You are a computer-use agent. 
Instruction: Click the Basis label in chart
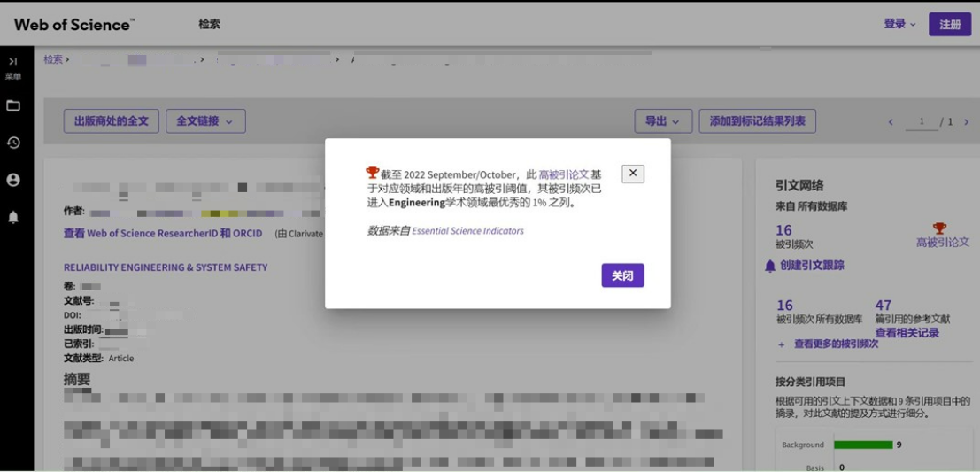814,468
